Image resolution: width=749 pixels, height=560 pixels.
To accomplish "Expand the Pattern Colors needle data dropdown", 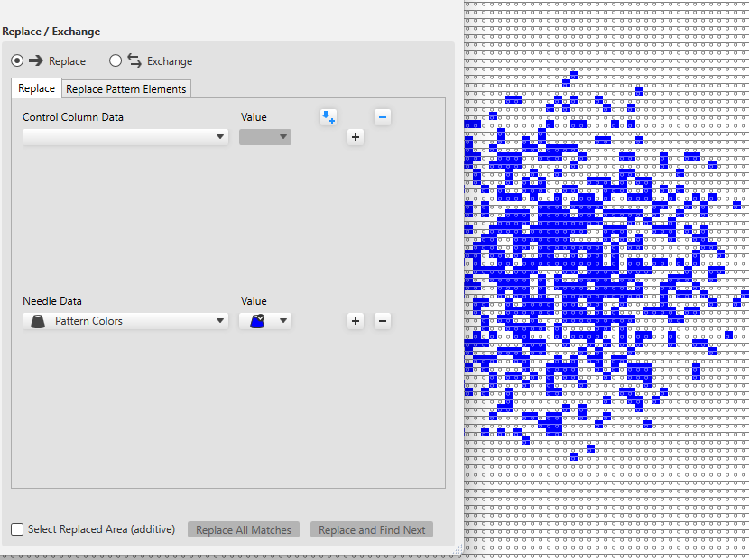I will 125,321.
